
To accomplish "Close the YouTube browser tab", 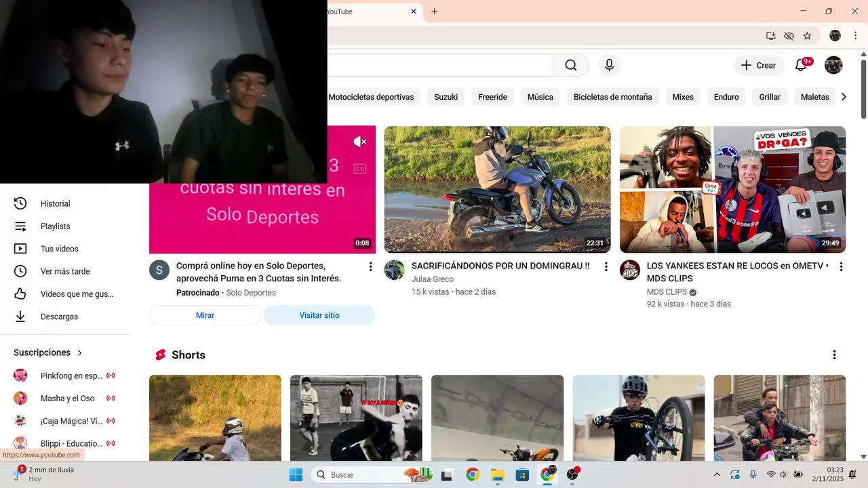I will click(x=414, y=12).
